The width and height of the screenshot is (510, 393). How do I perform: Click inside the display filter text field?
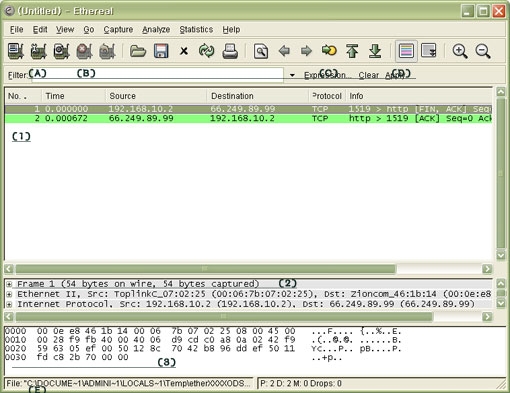pos(157,74)
